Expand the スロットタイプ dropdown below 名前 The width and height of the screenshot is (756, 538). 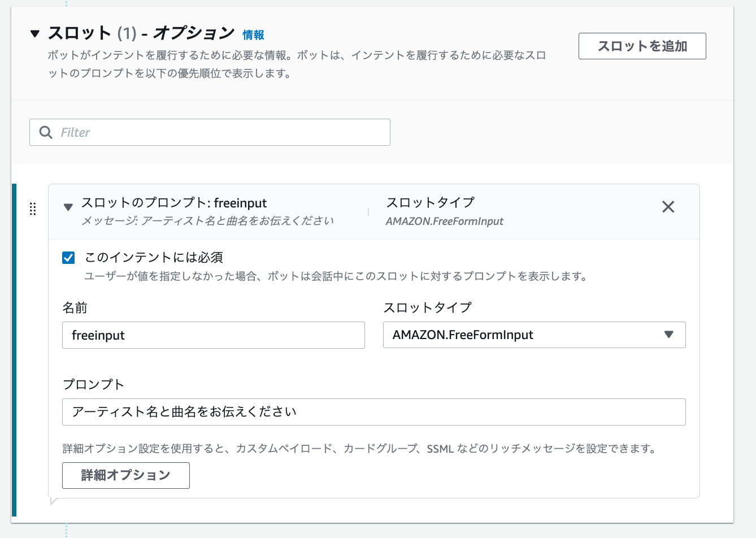tap(534, 335)
